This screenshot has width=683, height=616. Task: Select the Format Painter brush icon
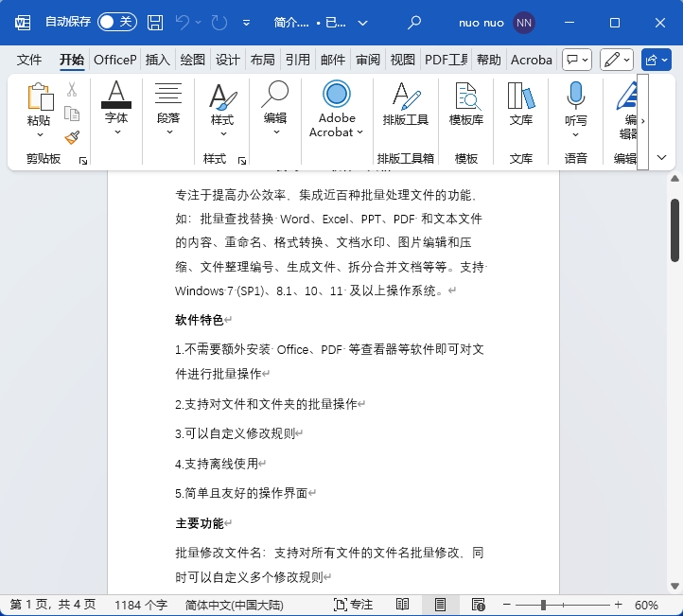point(72,137)
